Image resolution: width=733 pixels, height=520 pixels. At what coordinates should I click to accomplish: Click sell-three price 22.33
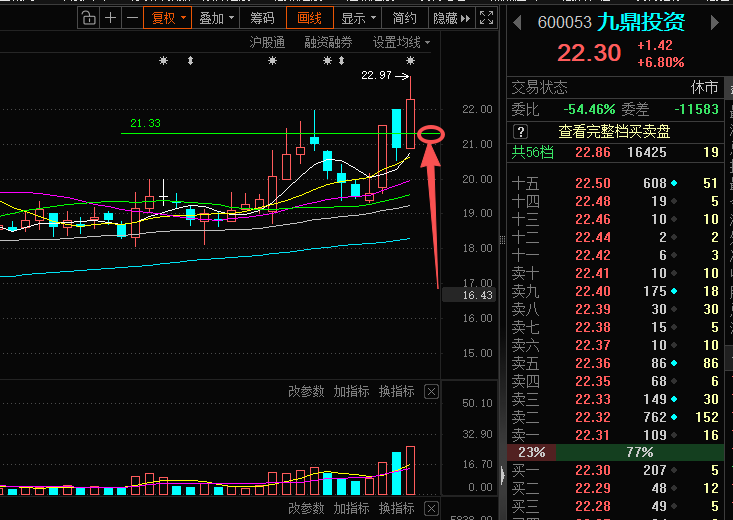tap(593, 399)
